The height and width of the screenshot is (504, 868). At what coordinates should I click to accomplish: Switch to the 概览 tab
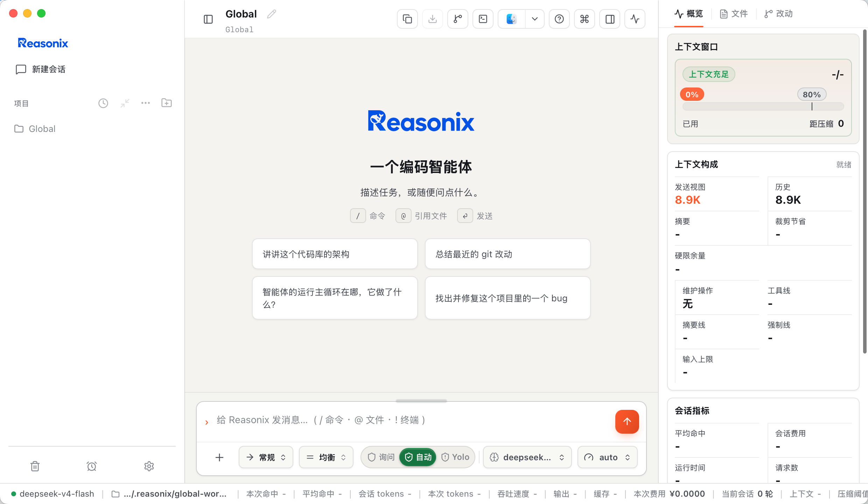(688, 14)
